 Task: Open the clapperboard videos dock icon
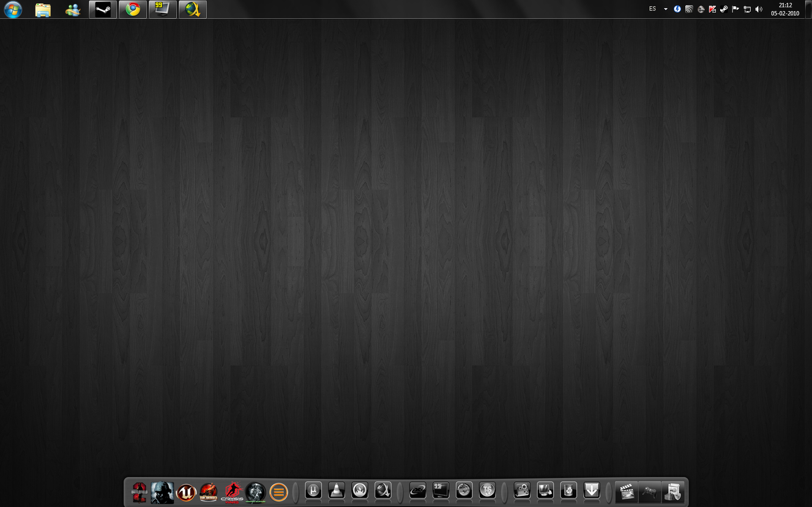pyautogui.click(x=627, y=492)
